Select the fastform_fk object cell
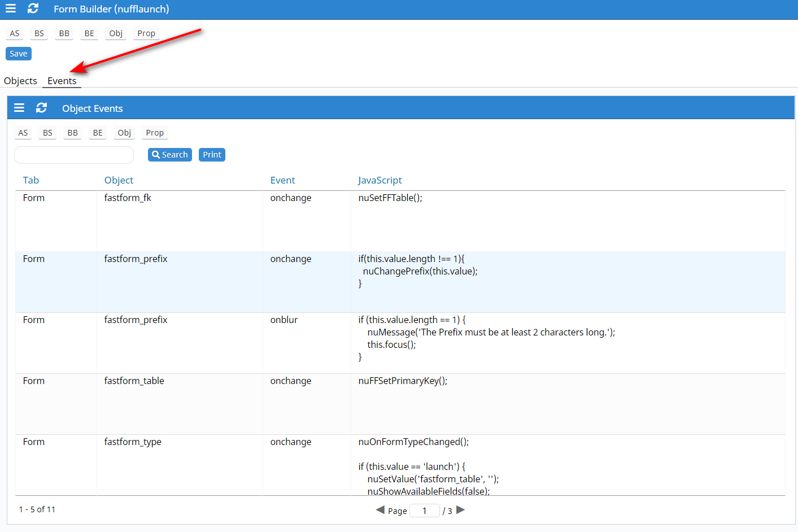This screenshot has height=532, width=798. coord(180,221)
